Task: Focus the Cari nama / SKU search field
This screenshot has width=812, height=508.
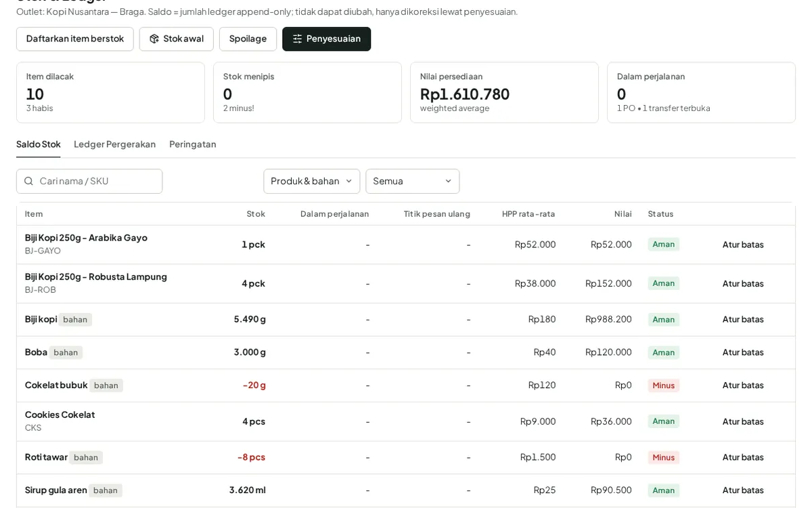Action: [x=89, y=182]
